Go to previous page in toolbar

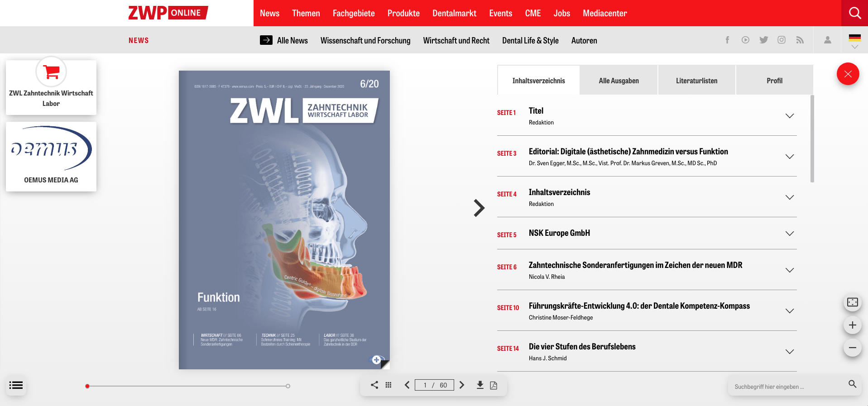(x=407, y=385)
